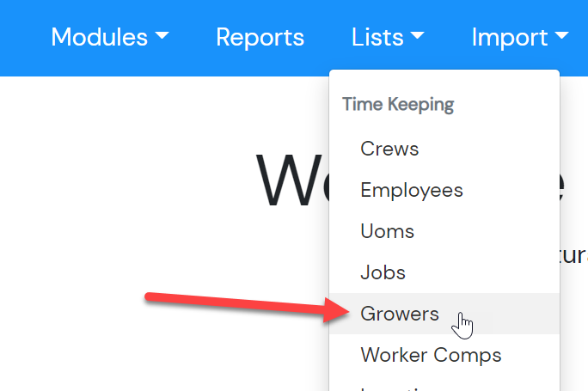The image size is (588, 391).
Task: Open the Modules dropdown menu
Action: pos(109,37)
